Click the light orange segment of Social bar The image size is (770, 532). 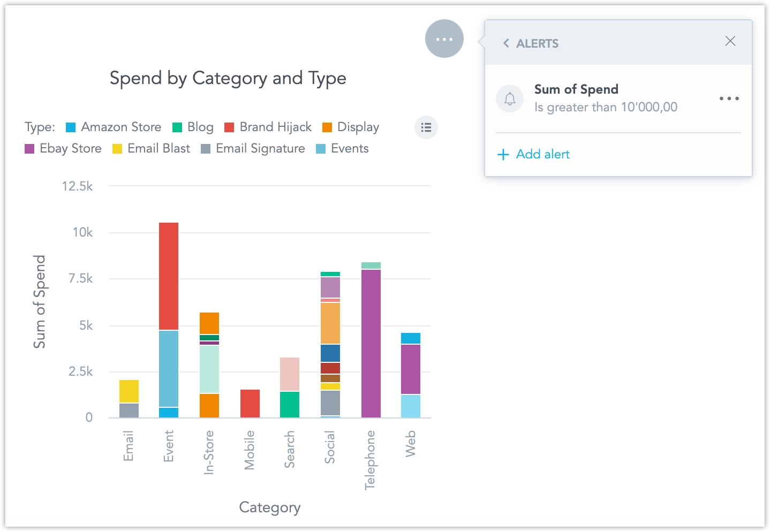tap(330, 323)
